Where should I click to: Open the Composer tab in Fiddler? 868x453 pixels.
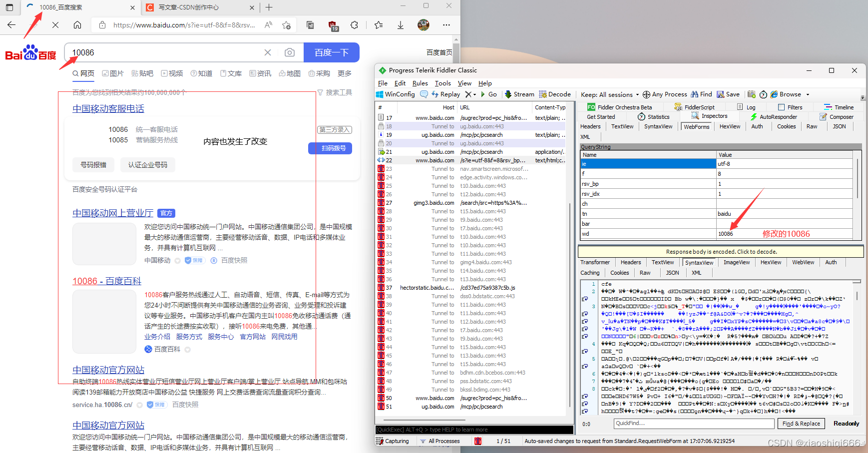(837, 117)
